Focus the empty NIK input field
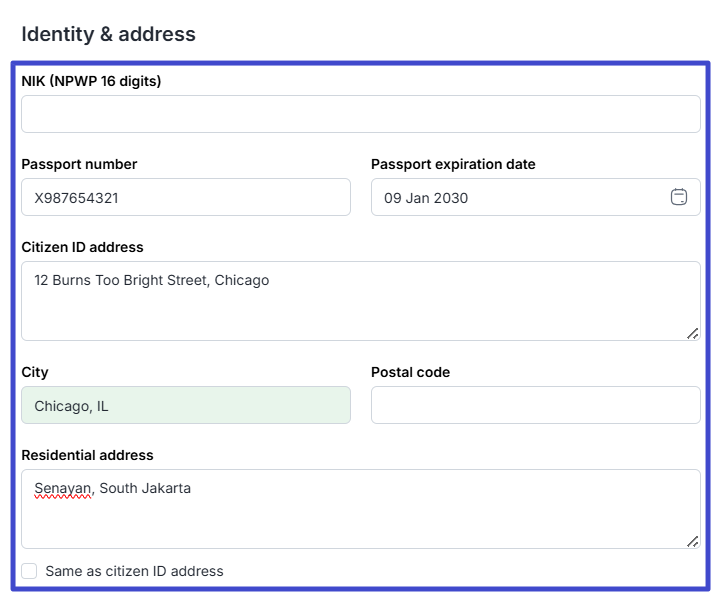Viewport: 721px width, 601px height. 360,114
